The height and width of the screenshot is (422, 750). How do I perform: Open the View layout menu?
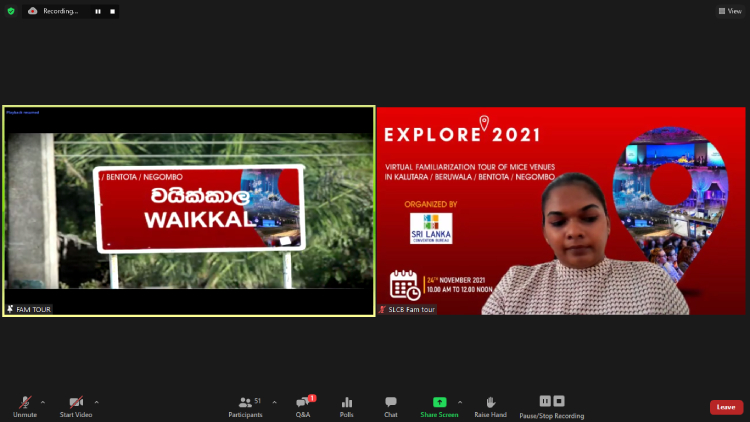[730, 11]
